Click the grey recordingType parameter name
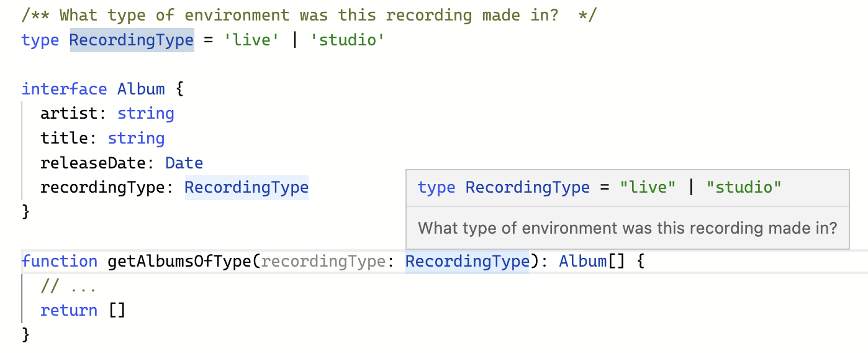Screen dimensions: 868x353 coord(323,261)
